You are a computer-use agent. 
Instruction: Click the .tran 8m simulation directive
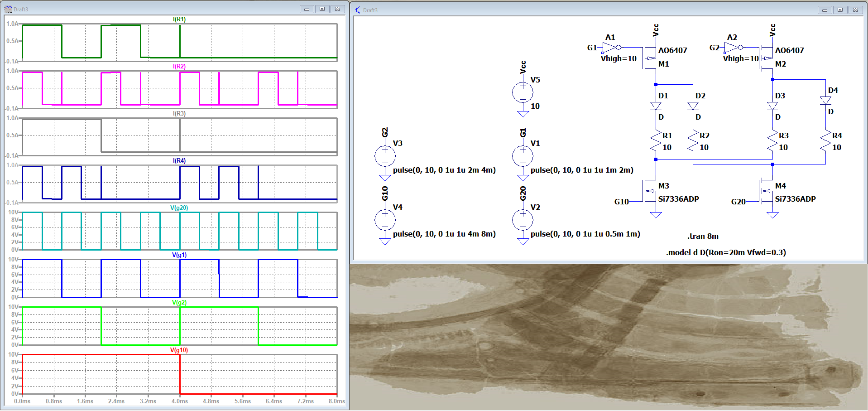[x=703, y=236]
